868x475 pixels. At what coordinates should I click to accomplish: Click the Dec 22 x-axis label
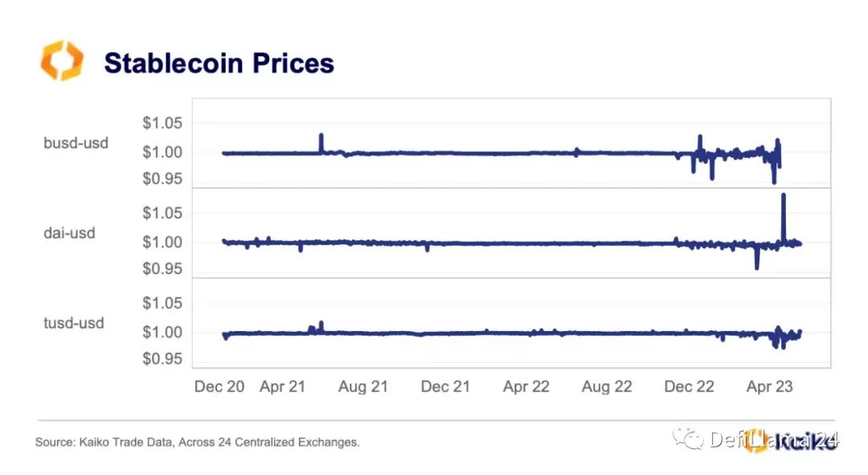(690, 387)
